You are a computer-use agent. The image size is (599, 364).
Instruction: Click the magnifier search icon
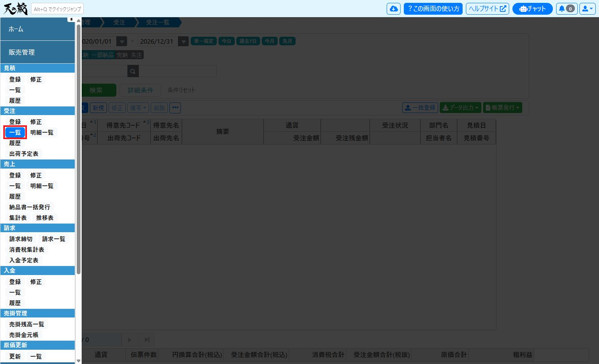click(133, 71)
